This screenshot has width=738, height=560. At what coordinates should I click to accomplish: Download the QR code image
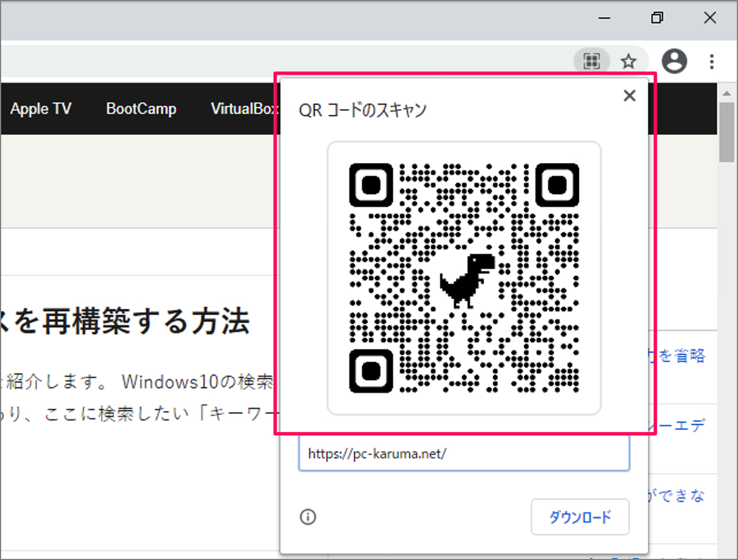click(580, 517)
